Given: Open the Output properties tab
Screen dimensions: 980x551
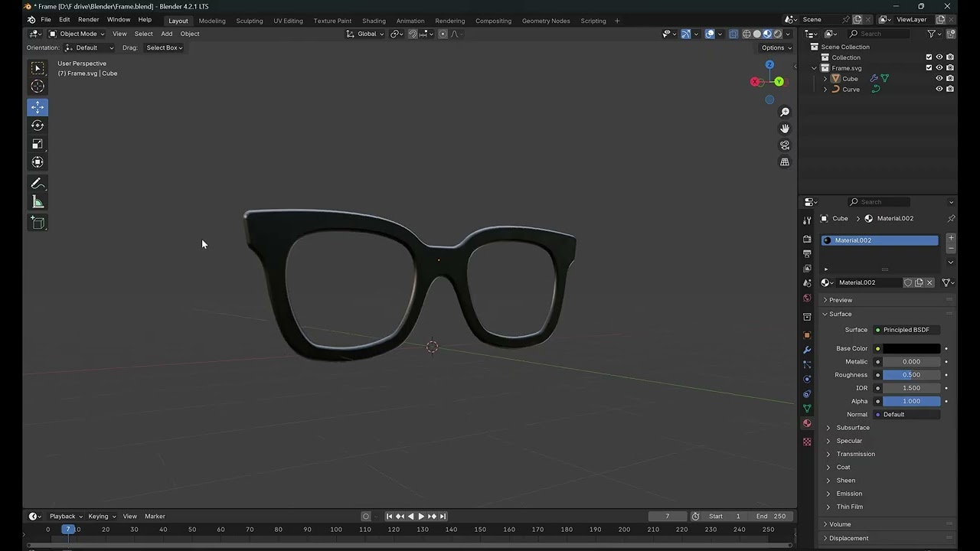Looking at the screenshot, I should (x=807, y=253).
